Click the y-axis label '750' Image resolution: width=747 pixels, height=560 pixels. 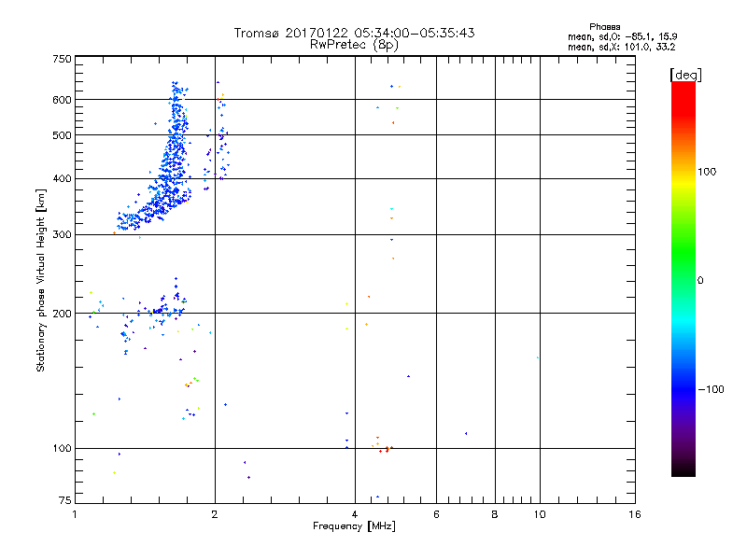pyautogui.click(x=62, y=59)
